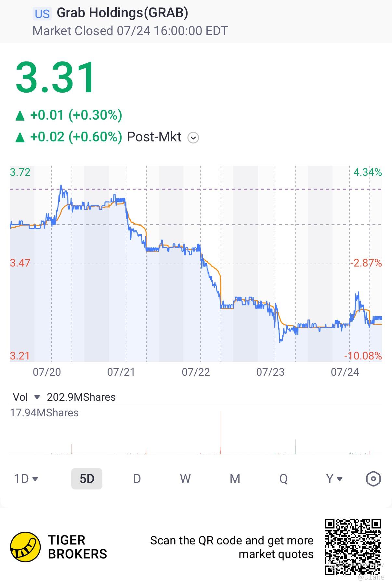
Task: Expand the Post-Mkt details chevron
Action: point(193,138)
